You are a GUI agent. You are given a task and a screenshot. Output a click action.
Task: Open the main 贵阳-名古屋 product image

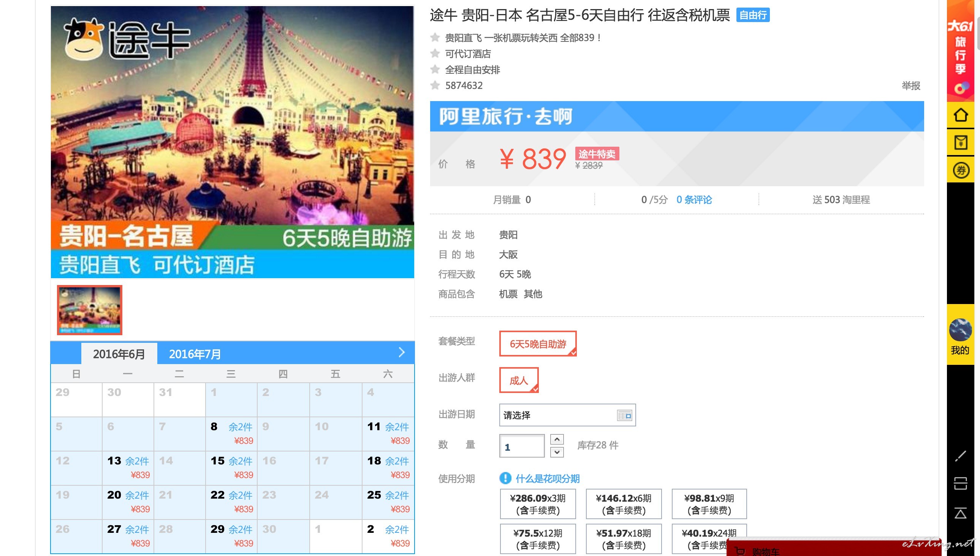232,142
